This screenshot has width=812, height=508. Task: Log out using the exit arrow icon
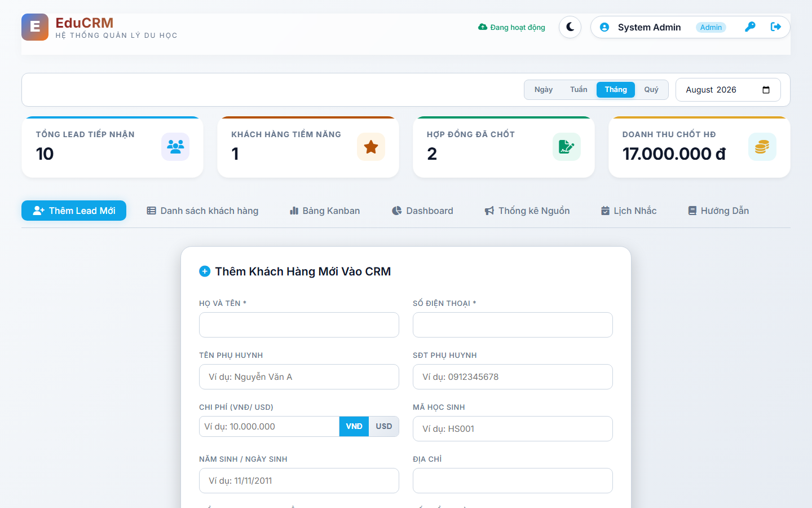(776, 27)
